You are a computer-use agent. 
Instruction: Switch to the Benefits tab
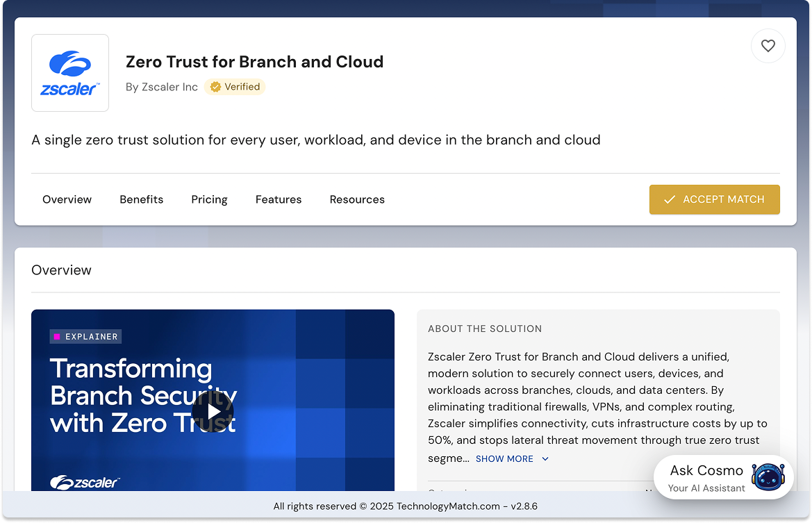pos(142,199)
